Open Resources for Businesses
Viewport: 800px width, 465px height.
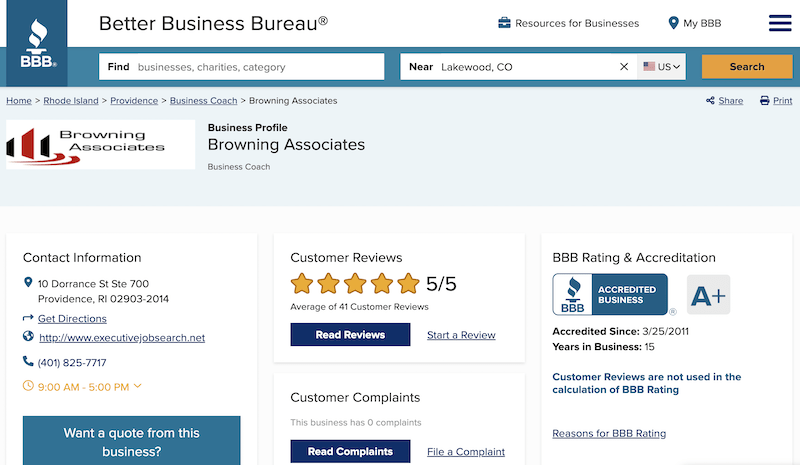pyautogui.click(x=577, y=23)
